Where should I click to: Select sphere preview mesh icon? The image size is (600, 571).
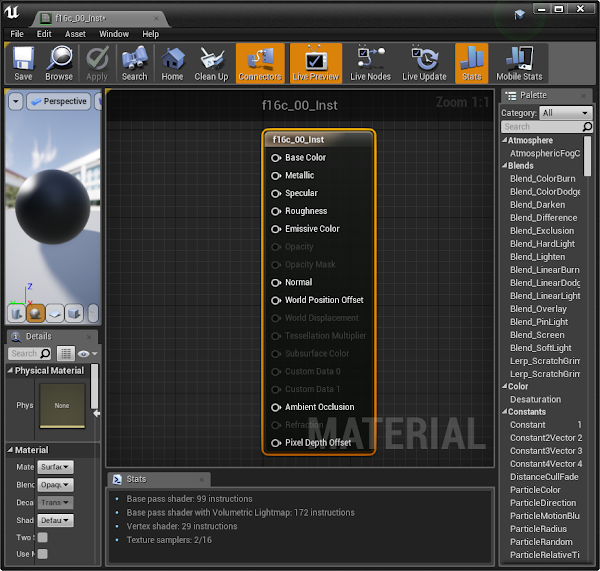[35, 313]
